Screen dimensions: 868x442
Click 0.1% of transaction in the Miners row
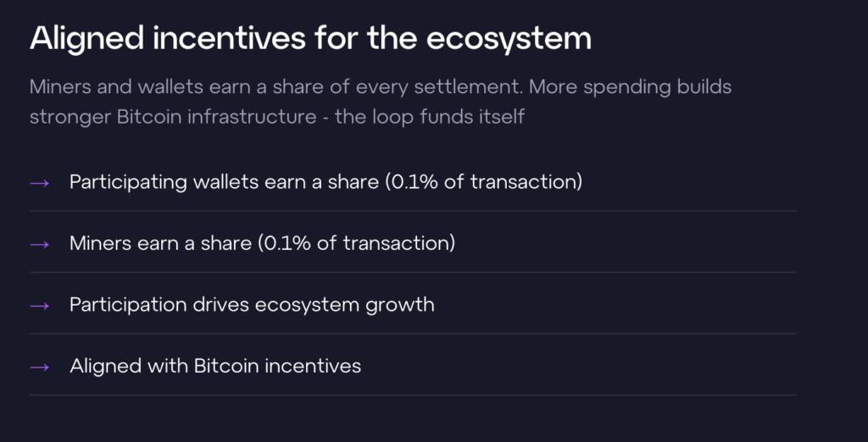pyautogui.click(x=357, y=243)
